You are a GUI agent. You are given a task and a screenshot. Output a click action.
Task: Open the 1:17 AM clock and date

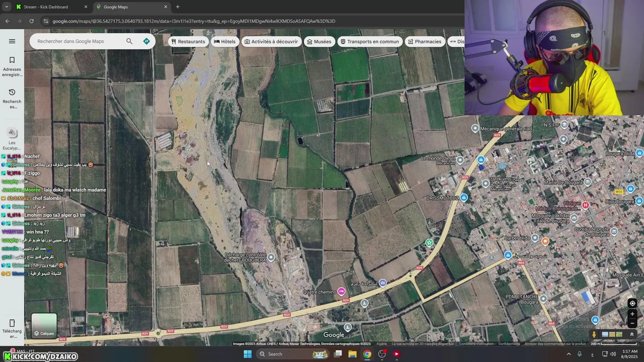coord(630,354)
